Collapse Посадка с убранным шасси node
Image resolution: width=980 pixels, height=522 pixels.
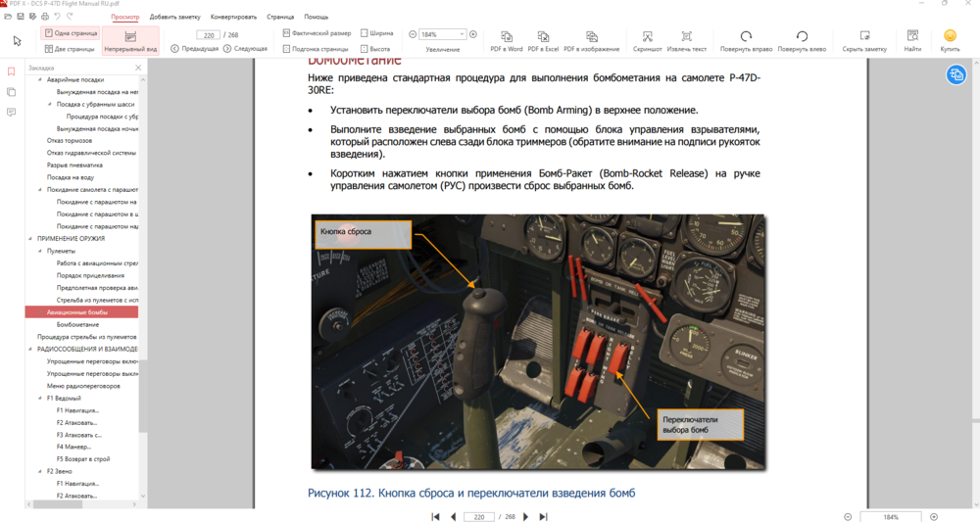pyautogui.click(x=50, y=104)
